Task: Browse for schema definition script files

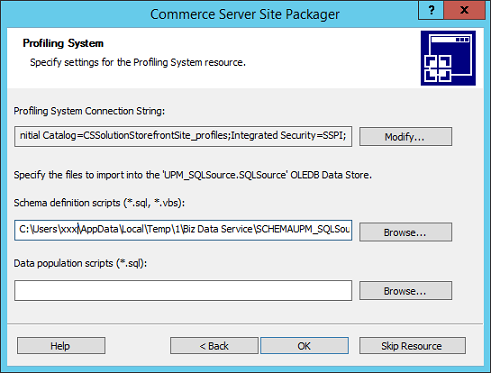Action: point(405,232)
